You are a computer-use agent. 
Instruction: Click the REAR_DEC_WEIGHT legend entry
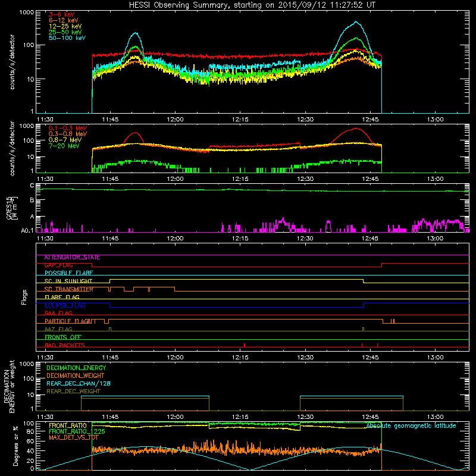pyautogui.click(x=73, y=392)
